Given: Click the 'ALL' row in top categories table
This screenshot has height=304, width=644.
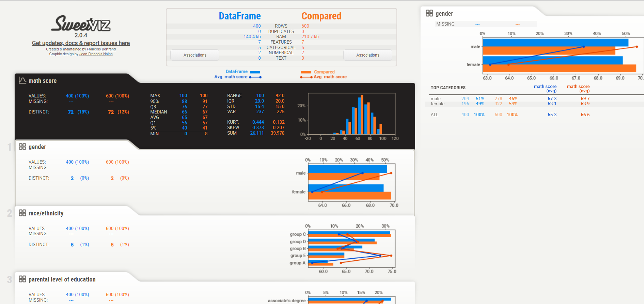Looking at the screenshot, I should [x=534, y=115].
